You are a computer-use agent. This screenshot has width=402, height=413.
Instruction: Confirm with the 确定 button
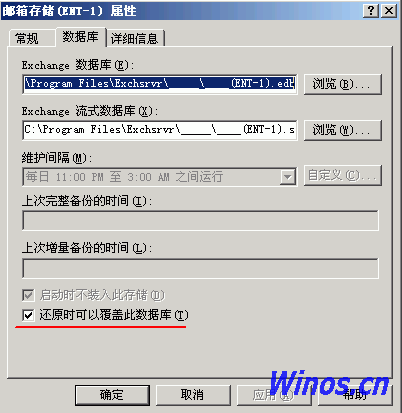tap(112, 395)
